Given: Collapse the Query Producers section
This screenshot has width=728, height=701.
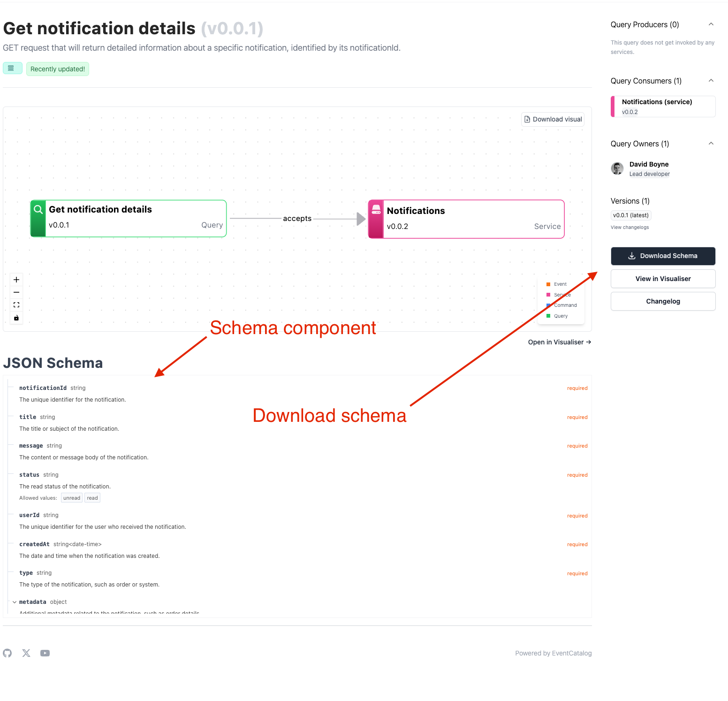Looking at the screenshot, I should [711, 24].
